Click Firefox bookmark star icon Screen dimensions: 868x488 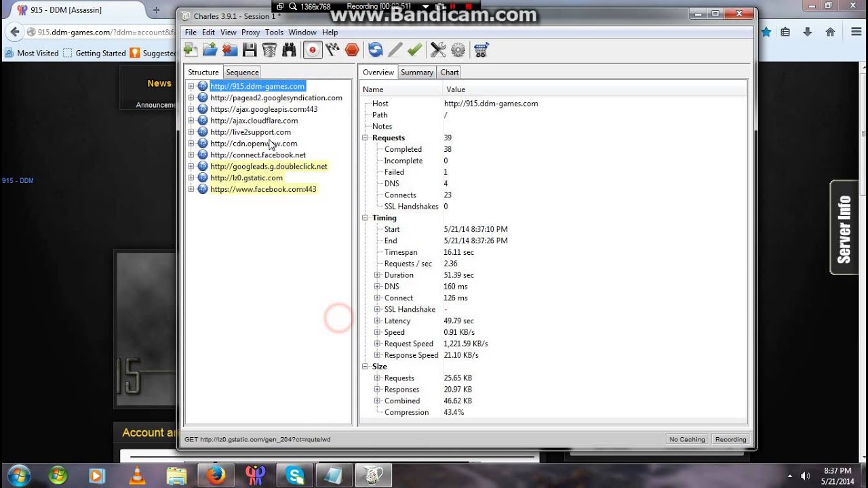pos(766,32)
